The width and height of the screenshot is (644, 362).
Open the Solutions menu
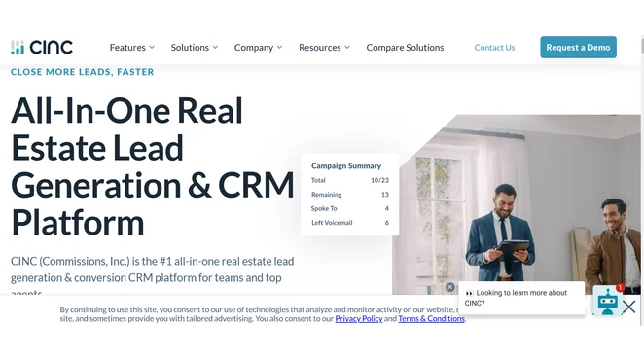click(190, 48)
